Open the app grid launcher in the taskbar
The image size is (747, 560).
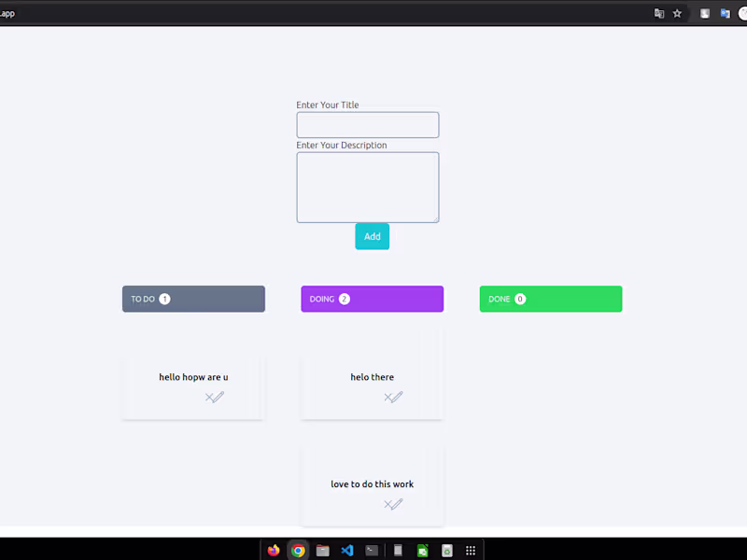pos(471,550)
